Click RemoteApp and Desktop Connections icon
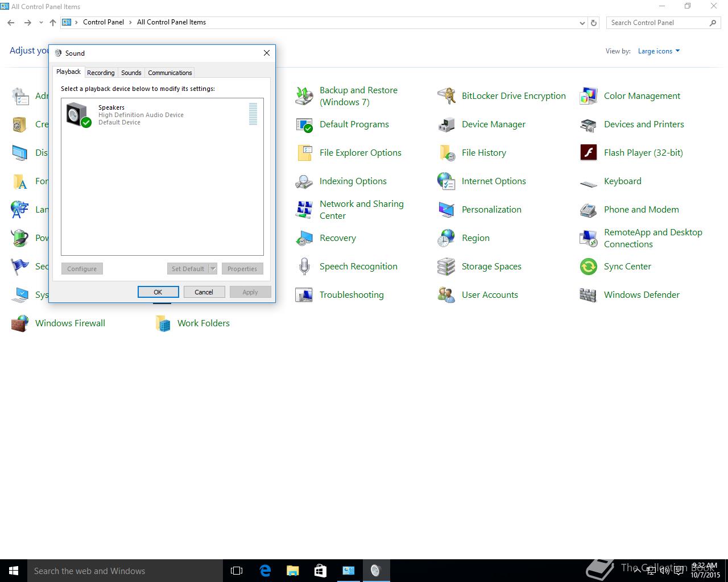The width and height of the screenshot is (728, 582). [589, 238]
